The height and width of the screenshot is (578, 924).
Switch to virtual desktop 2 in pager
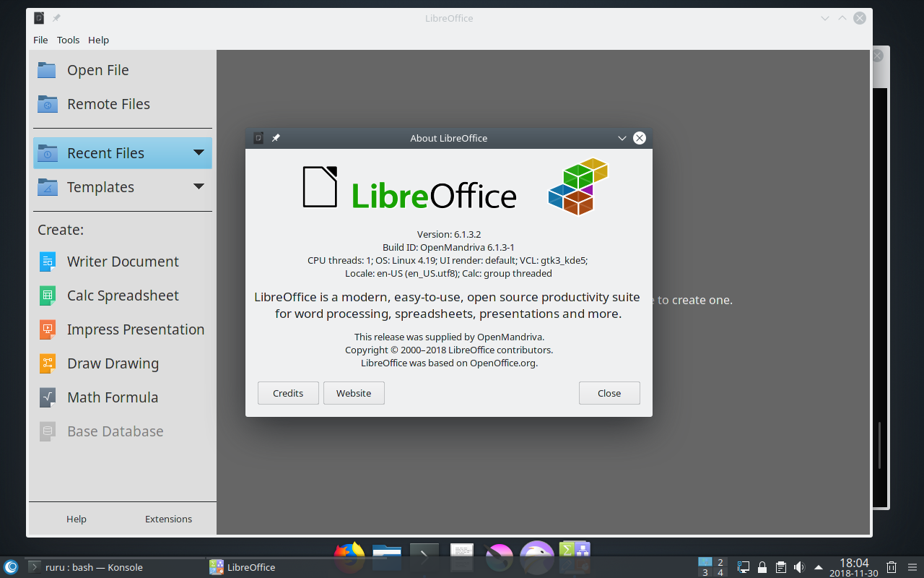pyautogui.click(x=720, y=562)
